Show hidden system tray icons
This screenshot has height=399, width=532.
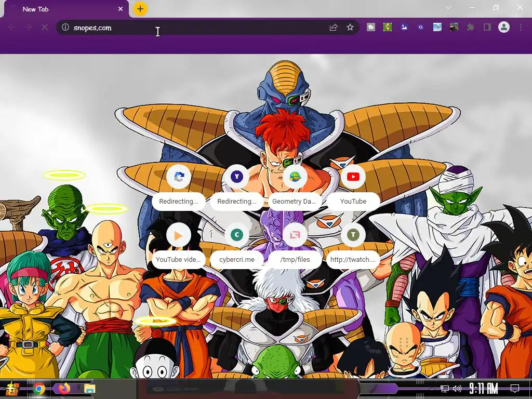pyautogui.click(x=432, y=389)
